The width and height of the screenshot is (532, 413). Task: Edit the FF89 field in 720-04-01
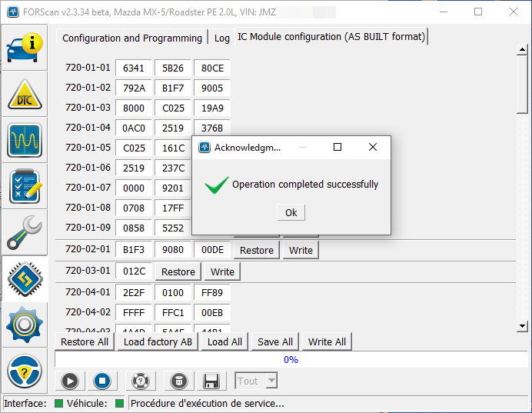coord(212,293)
